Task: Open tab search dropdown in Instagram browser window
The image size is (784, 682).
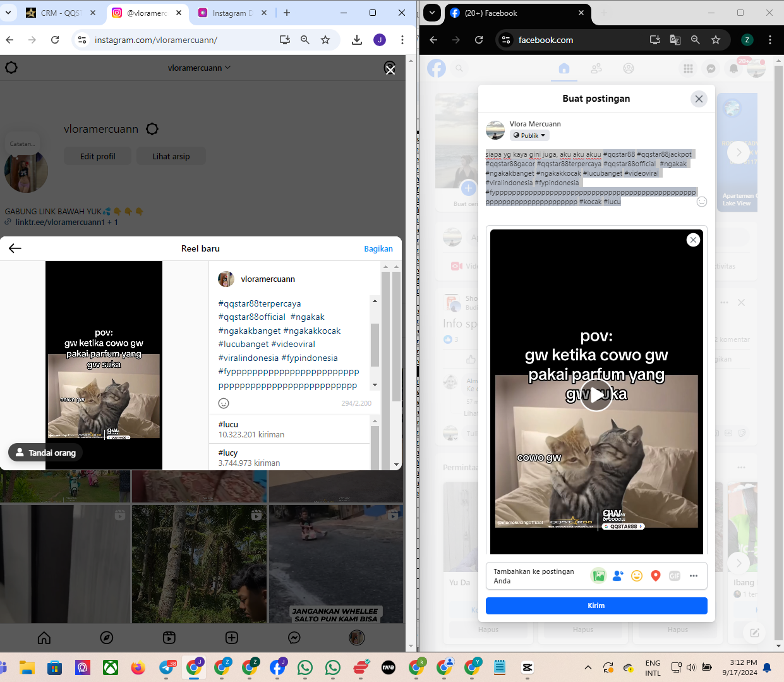Action: click(x=8, y=13)
